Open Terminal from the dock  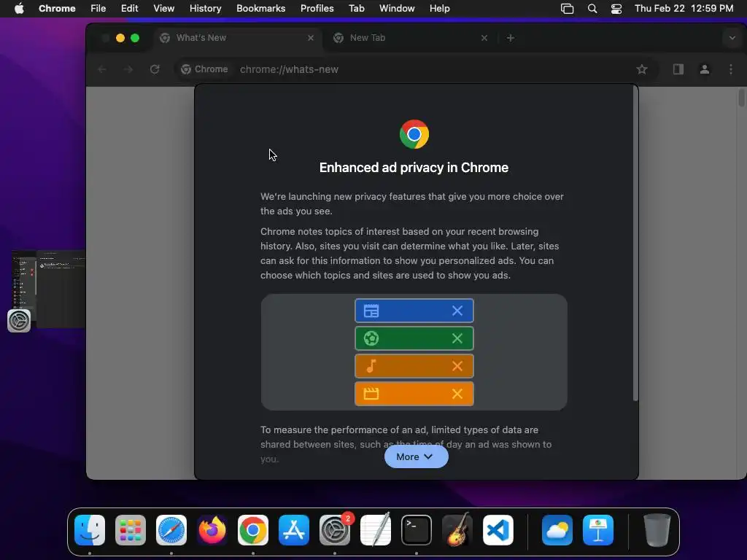pyautogui.click(x=417, y=530)
